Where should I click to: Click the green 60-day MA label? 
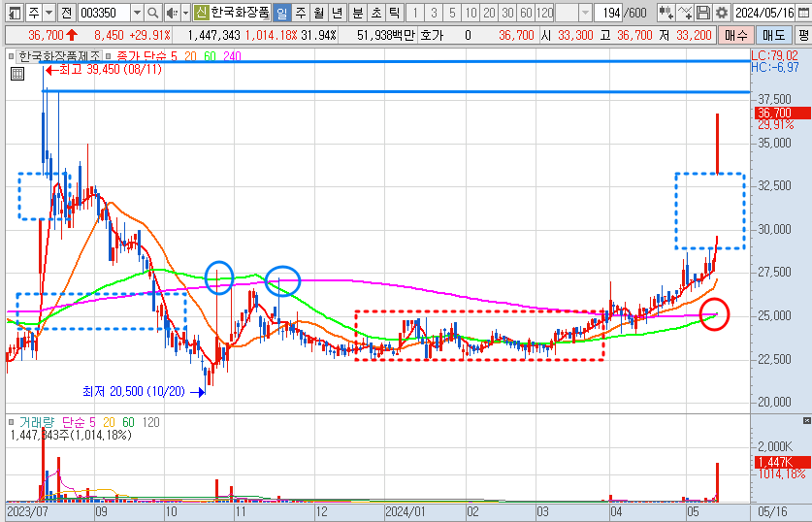(210, 56)
